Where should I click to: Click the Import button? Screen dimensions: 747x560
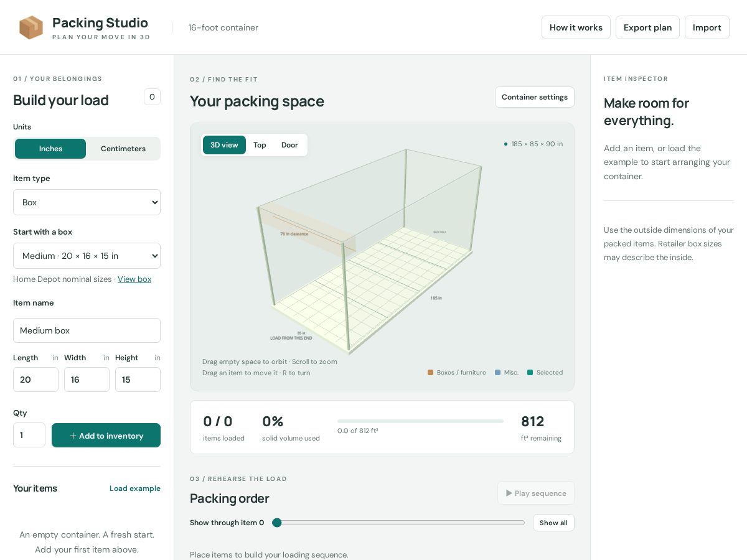707,27
